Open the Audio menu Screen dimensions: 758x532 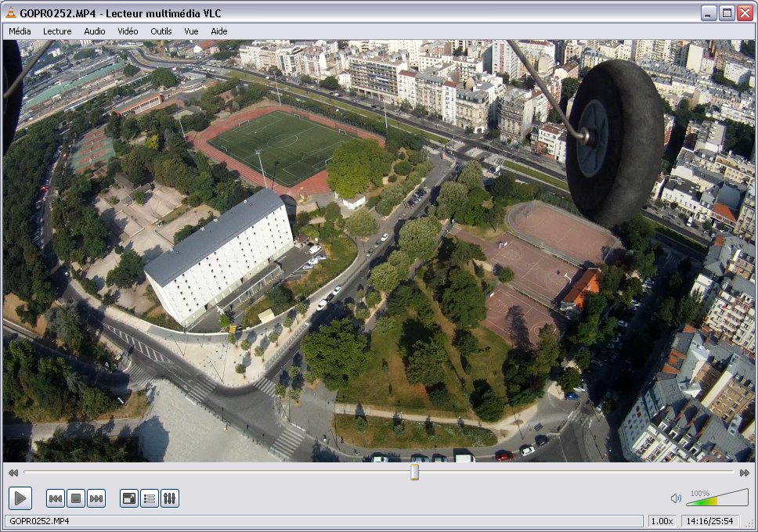coord(94,31)
